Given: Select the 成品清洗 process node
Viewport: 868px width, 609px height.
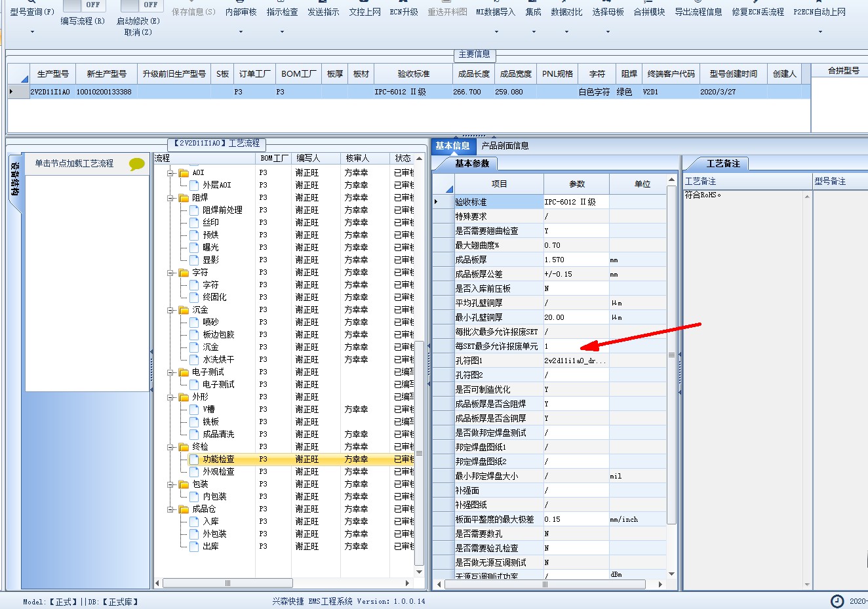Looking at the screenshot, I should pos(218,434).
